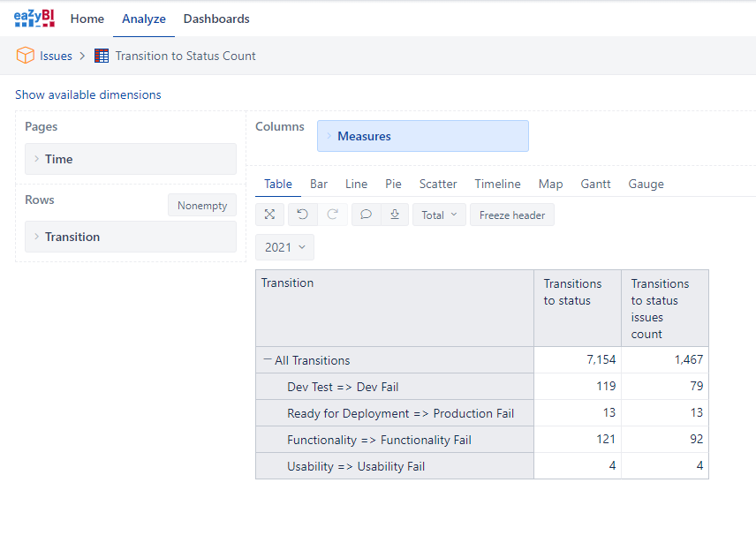The width and height of the screenshot is (756, 558).
Task: Select Functionality => Functionality Fail row
Action: pos(395,440)
